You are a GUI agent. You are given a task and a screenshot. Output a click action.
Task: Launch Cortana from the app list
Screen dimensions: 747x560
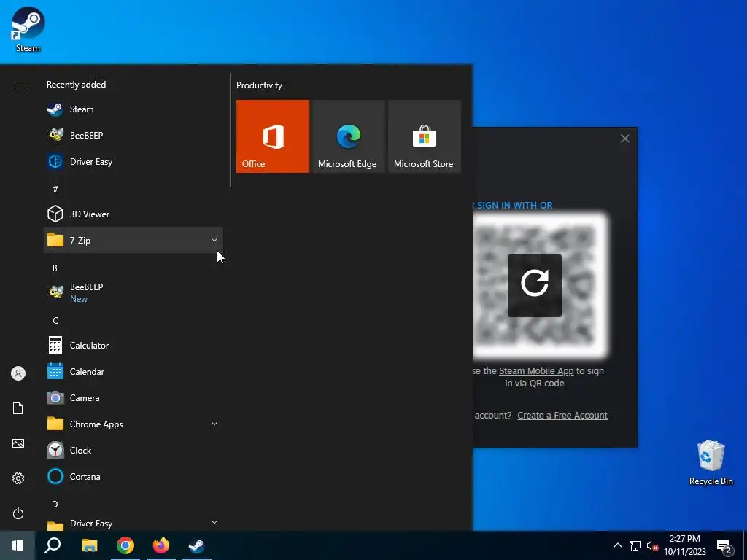(133, 476)
